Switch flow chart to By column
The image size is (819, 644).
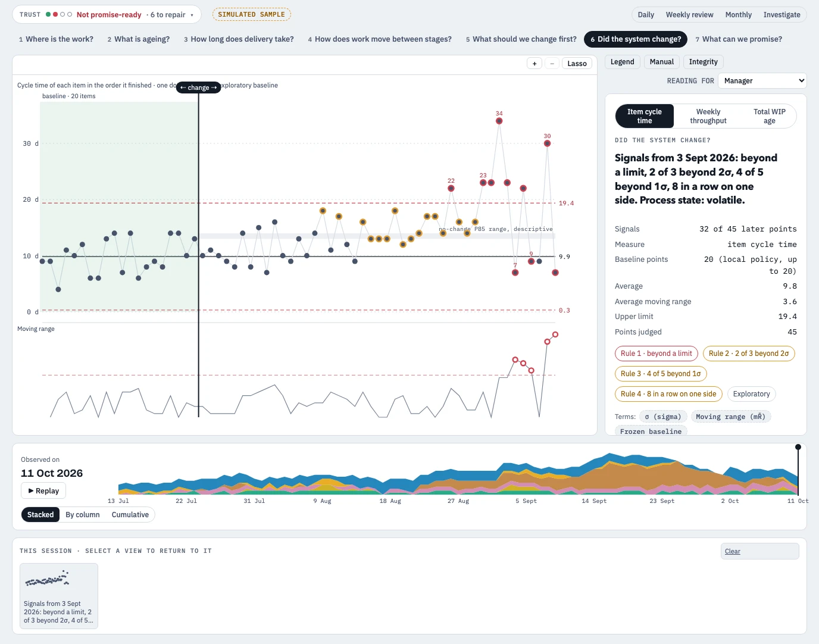83,515
